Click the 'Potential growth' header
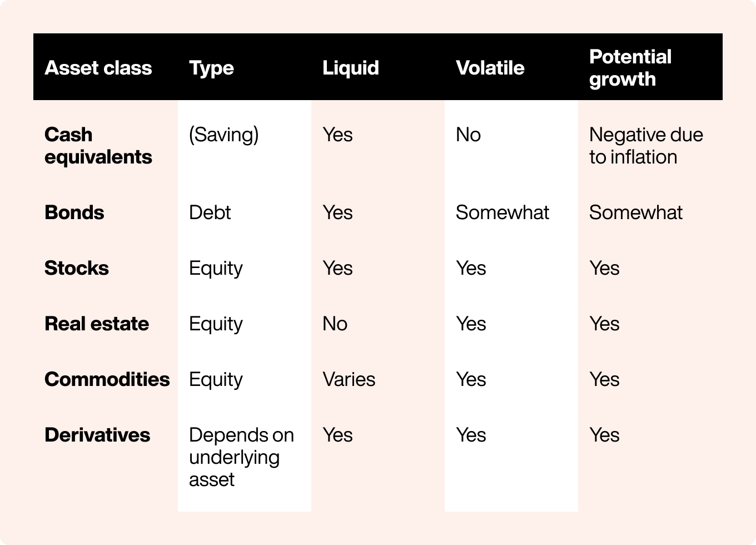The image size is (756, 545). (630, 68)
